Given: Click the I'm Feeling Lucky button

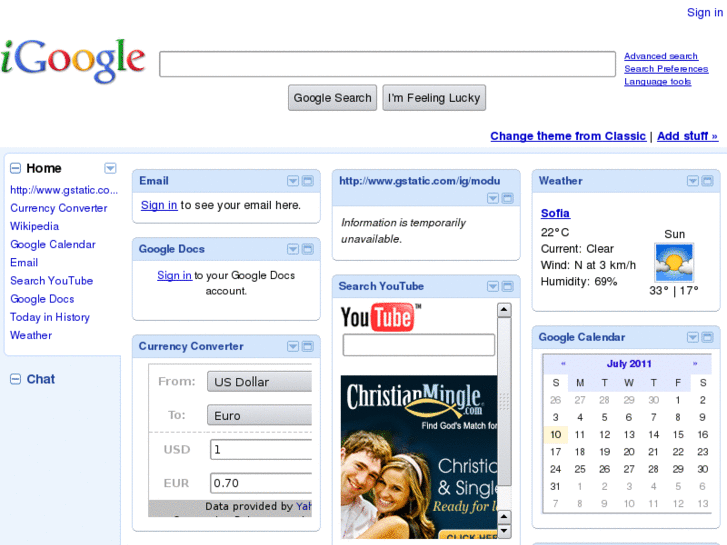Looking at the screenshot, I should pos(434,98).
